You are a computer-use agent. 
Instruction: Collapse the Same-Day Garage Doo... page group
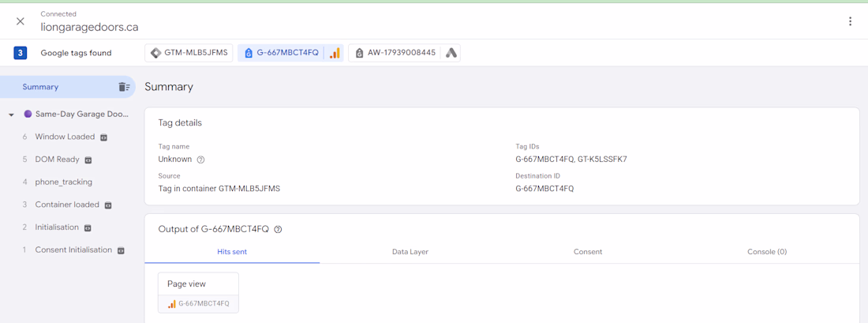11,115
